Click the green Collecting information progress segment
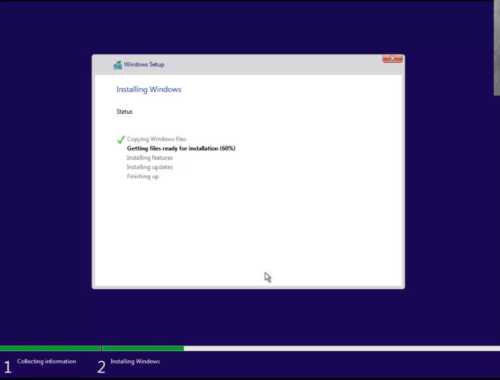The image size is (500, 380). click(50, 348)
